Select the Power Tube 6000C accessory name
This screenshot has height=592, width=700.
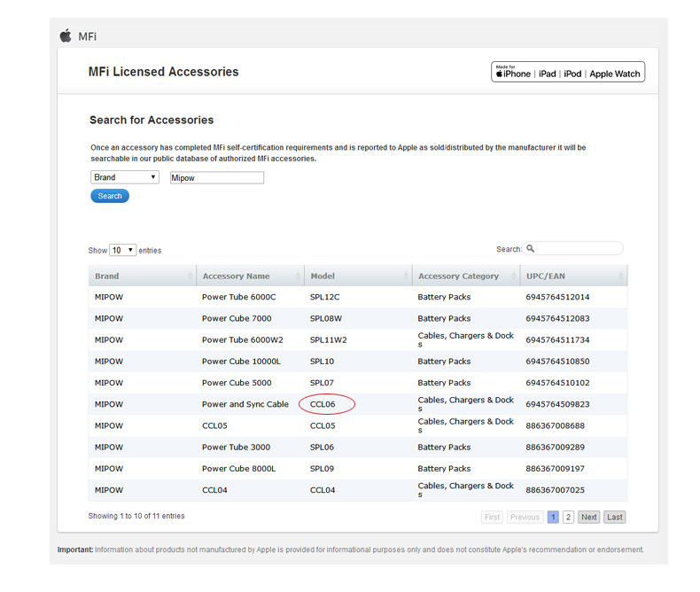click(x=239, y=297)
